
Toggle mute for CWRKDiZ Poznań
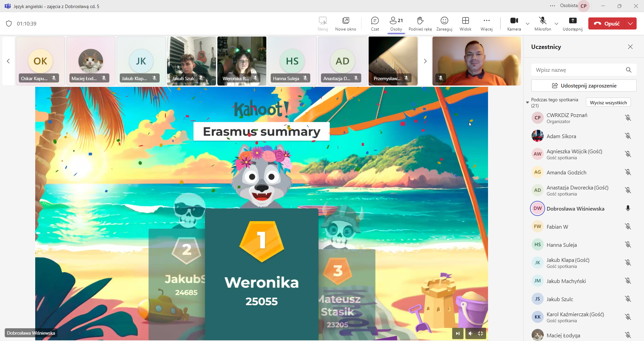coord(628,118)
